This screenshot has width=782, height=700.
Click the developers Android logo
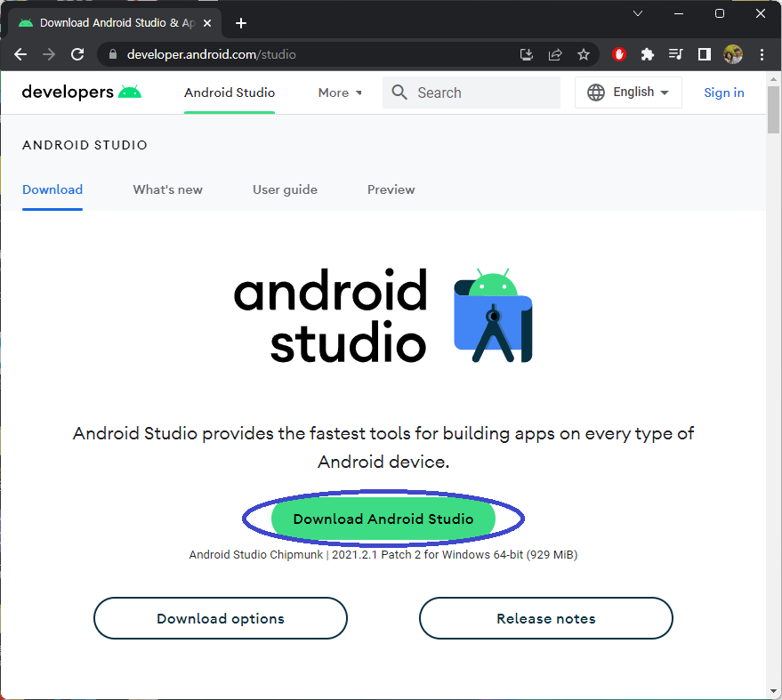(x=81, y=93)
